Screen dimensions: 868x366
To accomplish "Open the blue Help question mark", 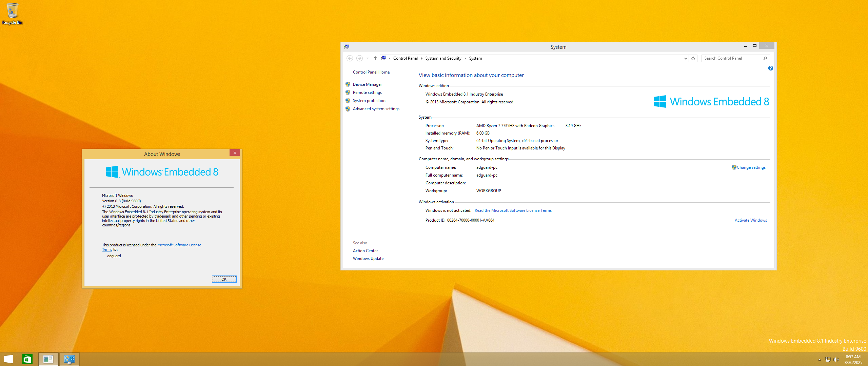I will 770,68.
